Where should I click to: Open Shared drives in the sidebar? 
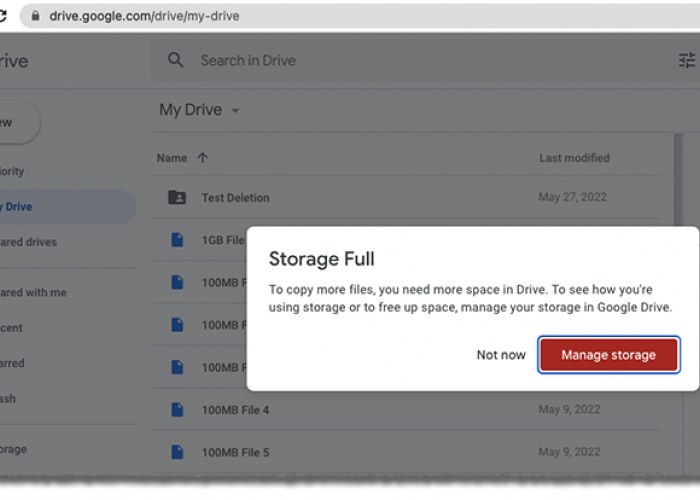pos(29,242)
